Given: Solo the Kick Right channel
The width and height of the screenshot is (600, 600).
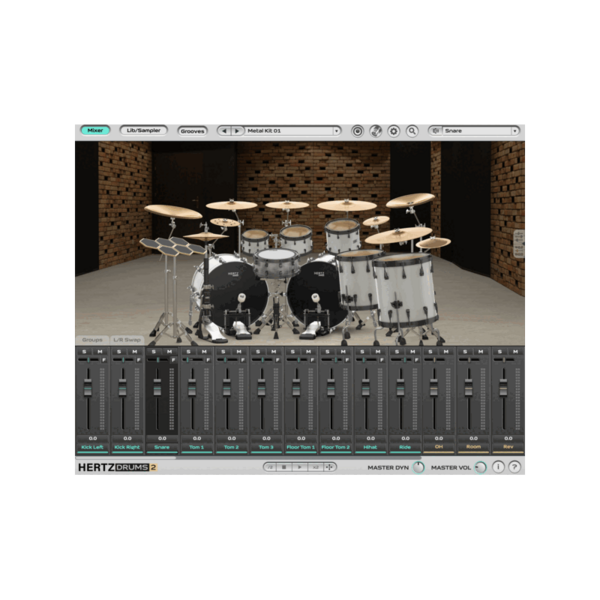Looking at the screenshot, I should click(119, 352).
